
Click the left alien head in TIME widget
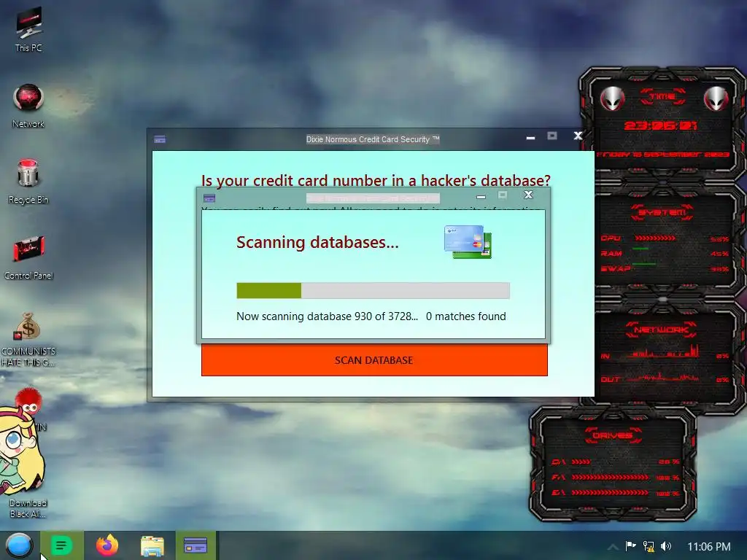pyautogui.click(x=612, y=99)
